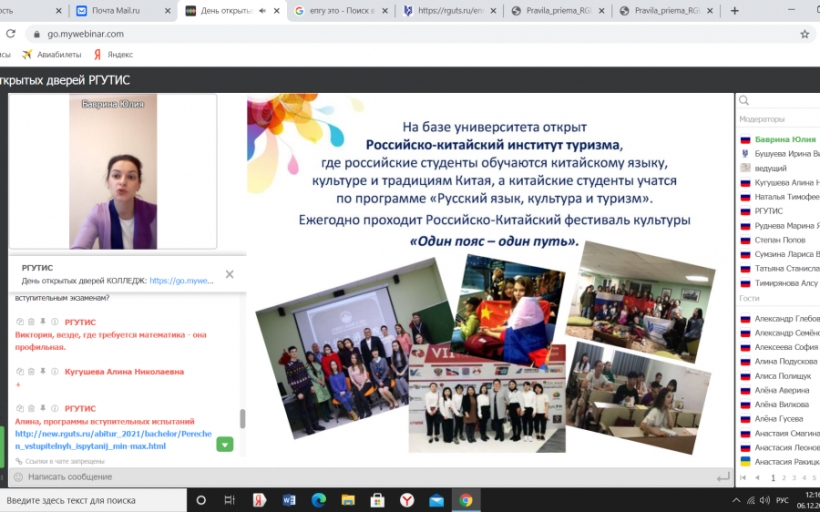Jump to newest chat messages with green arrow
820x512 pixels.
click(x=225, y=445)
